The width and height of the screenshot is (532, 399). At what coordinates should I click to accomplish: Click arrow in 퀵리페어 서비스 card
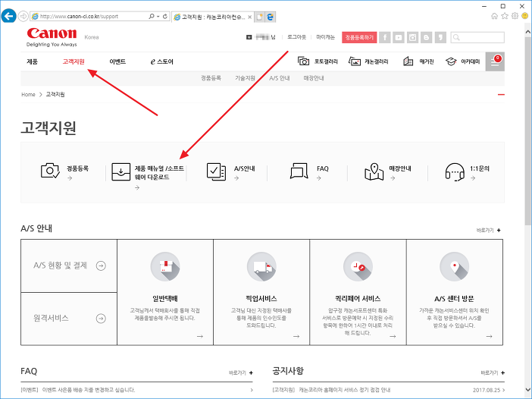(x=393, y=336)
